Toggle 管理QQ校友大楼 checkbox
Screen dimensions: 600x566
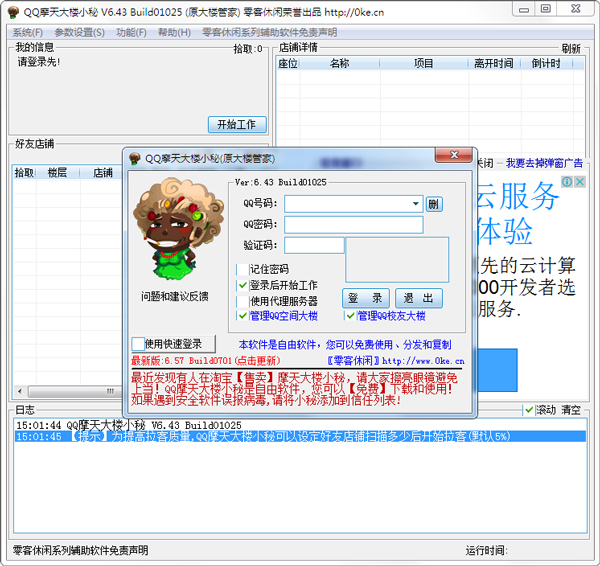[x=351, y=316]
